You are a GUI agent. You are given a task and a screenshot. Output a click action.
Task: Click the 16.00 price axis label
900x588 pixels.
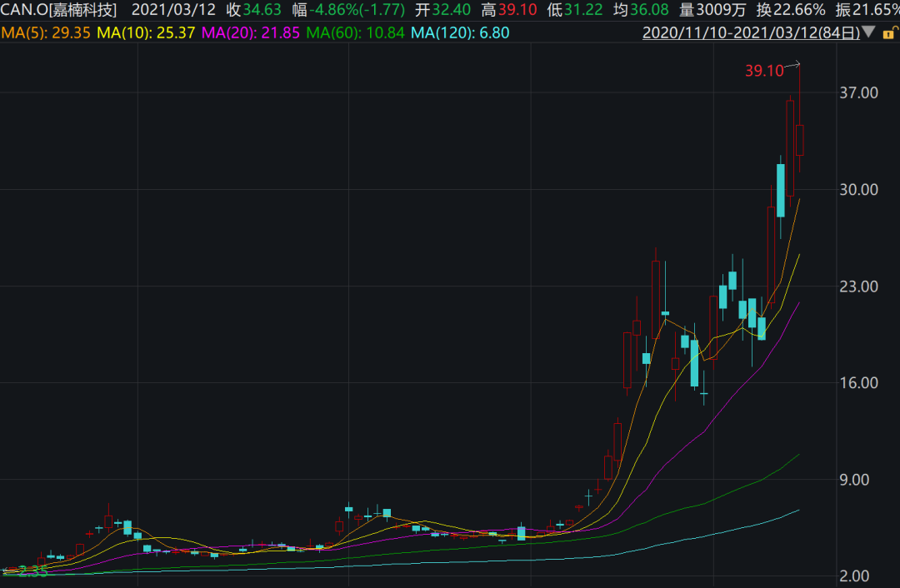857,383
